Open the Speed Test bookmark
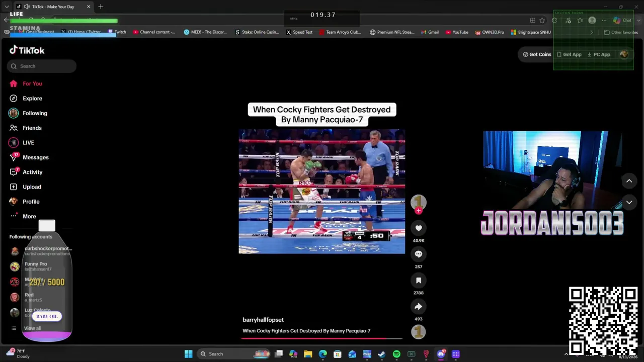Viewport: 644px width, 362px height. (299, 32)
